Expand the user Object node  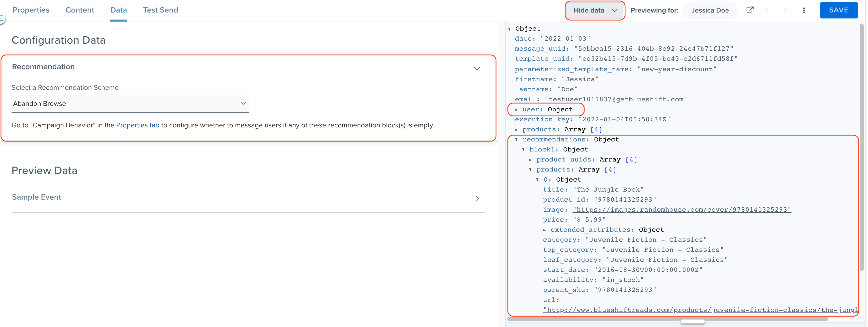click(516, 110)
